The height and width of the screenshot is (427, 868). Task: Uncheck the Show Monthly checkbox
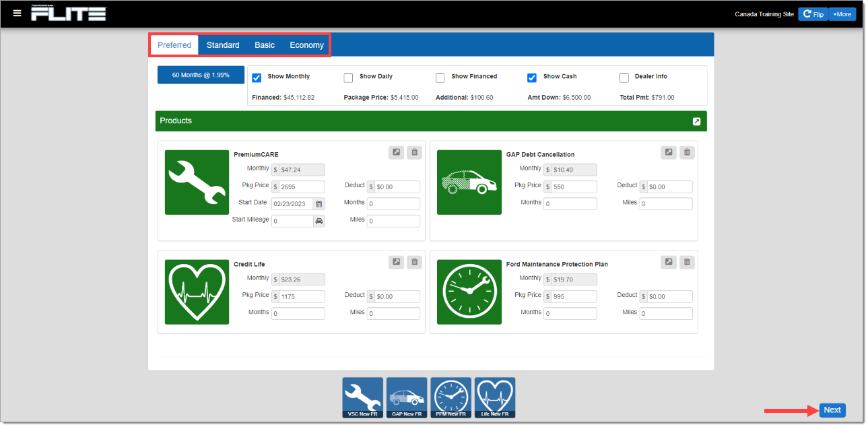[x=257, y=77]
